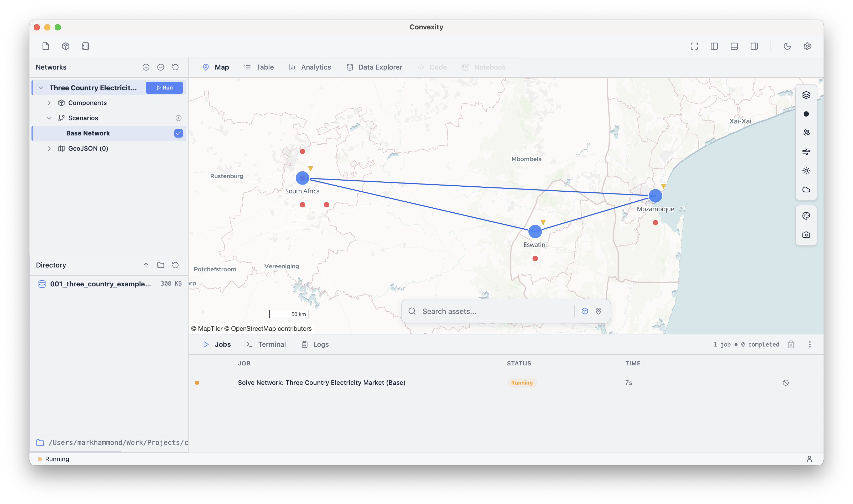Click the wind overlay icon
The image size is (853, 504).
pyautogui.click(x=806, y=151)
